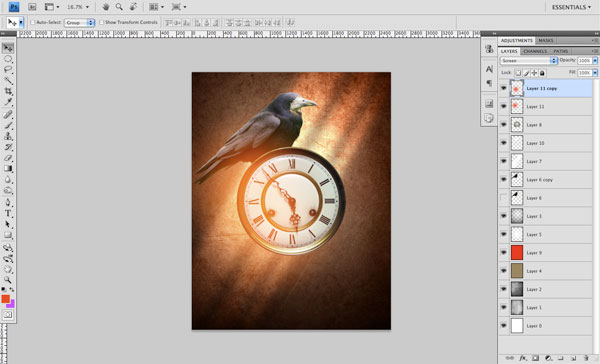This screenshot has width=600, height=364.
Task: Enable the Auto-Select checkbox
Action: coord(33,23)
